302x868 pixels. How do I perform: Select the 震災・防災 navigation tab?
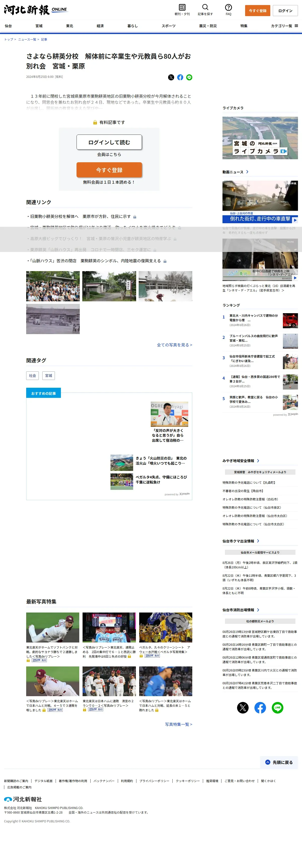pyautogui.click(x=208, y=26)
